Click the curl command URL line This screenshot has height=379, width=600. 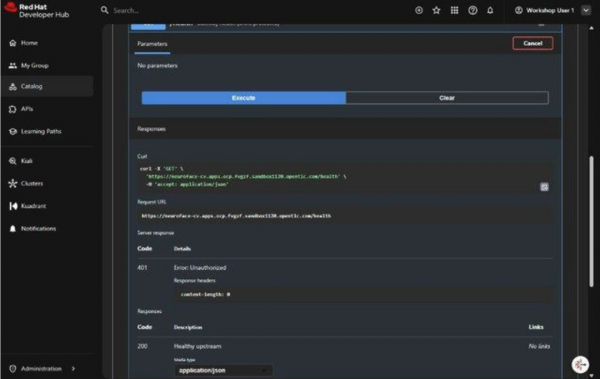click(246, 176)
